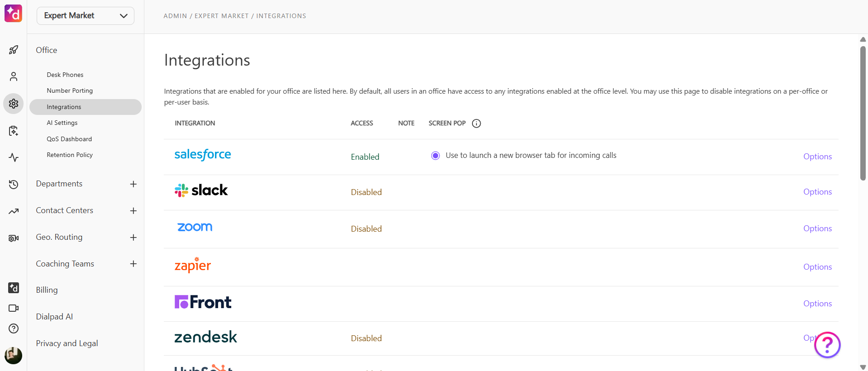
Task: Click the scrollbar up arrow
Action: (x=863, y=39)
